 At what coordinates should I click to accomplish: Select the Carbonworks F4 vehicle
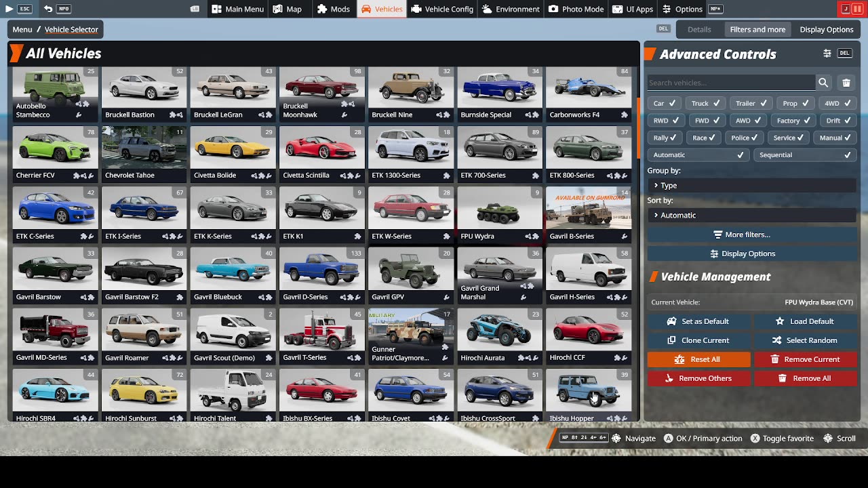point(588,94)
